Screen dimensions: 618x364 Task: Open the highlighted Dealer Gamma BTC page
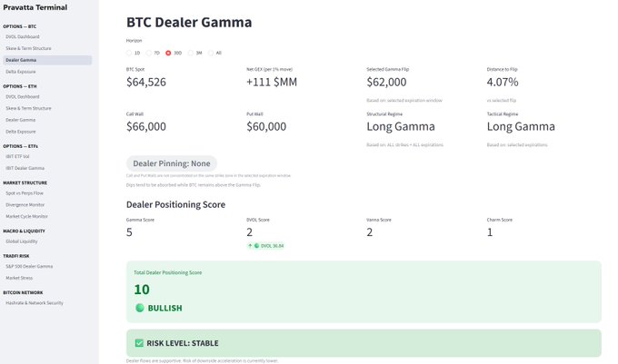(47, 60)
